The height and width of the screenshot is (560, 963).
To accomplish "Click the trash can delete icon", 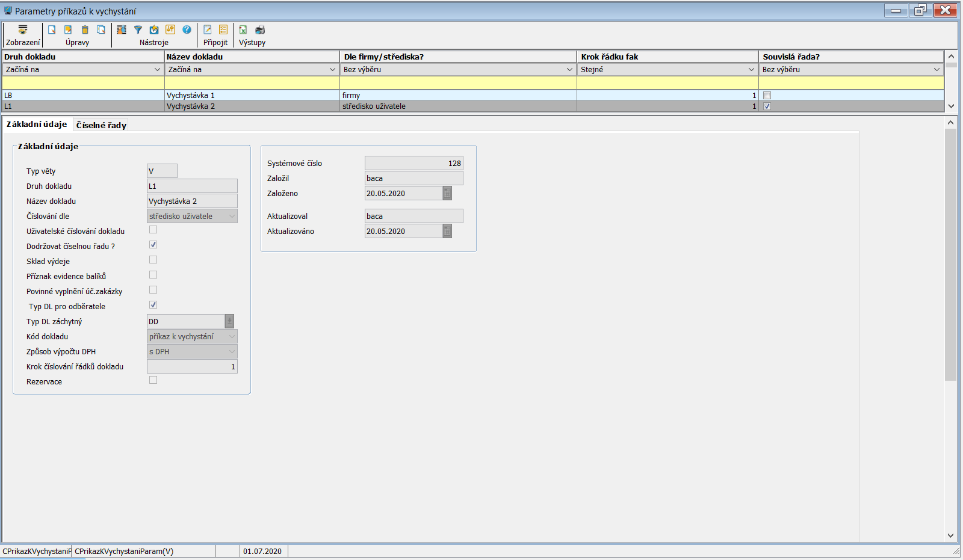I will pos(85,30).
